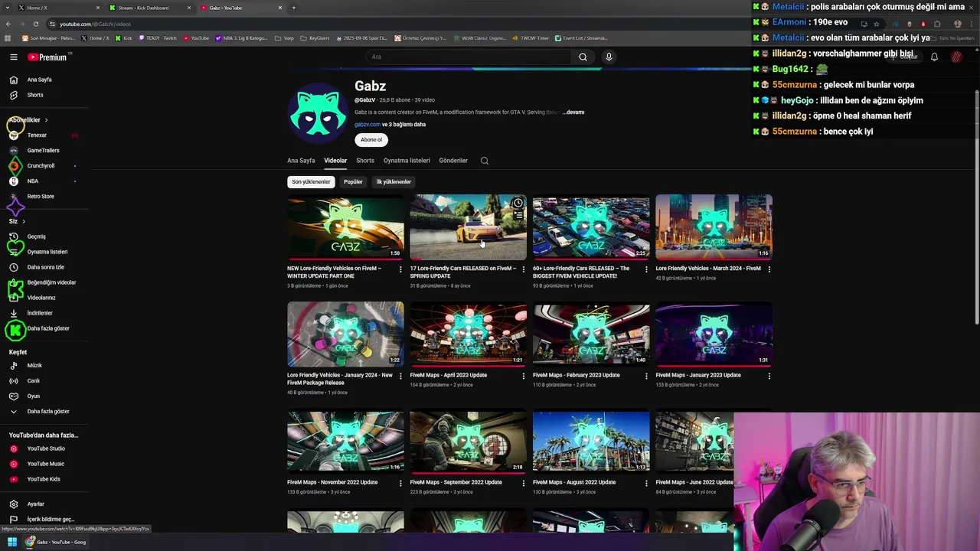Open the Oynatma listeleri channel tab
The image size is (980, 551).
click(x=407, y=161)
